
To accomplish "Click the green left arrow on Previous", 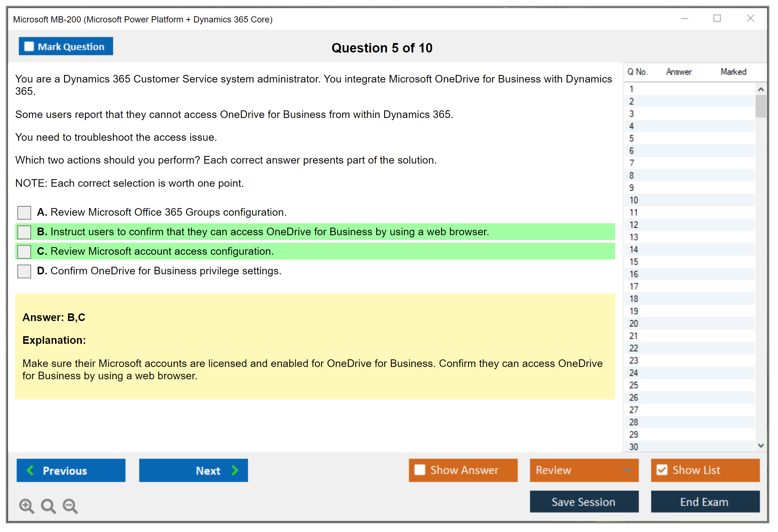I will click(x=30, y=470).
